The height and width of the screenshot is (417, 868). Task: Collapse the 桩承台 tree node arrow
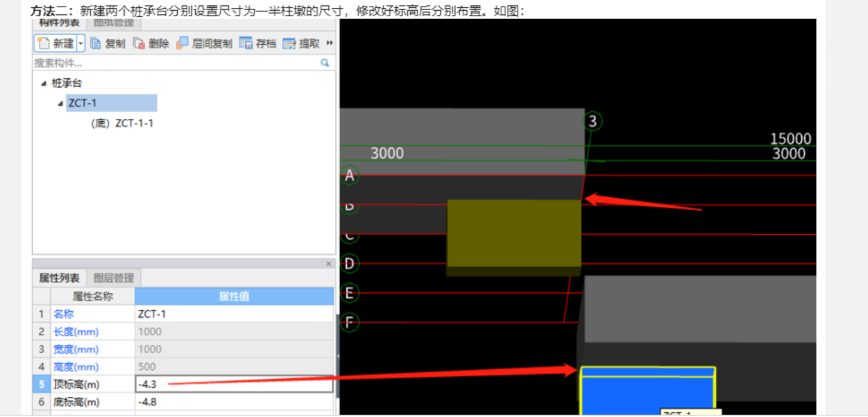[x=44, y=84]
